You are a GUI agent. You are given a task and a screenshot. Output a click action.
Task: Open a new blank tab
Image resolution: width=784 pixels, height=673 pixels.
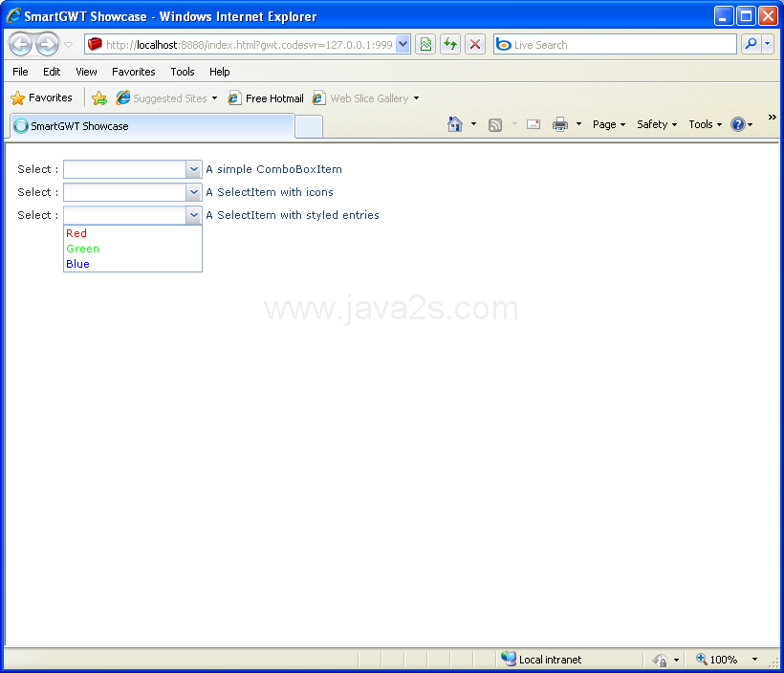coord(309,126)
